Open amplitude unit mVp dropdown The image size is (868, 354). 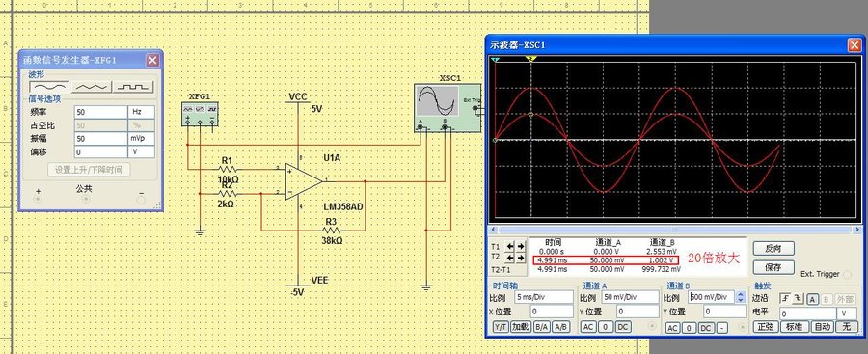[x=141, y=138]
